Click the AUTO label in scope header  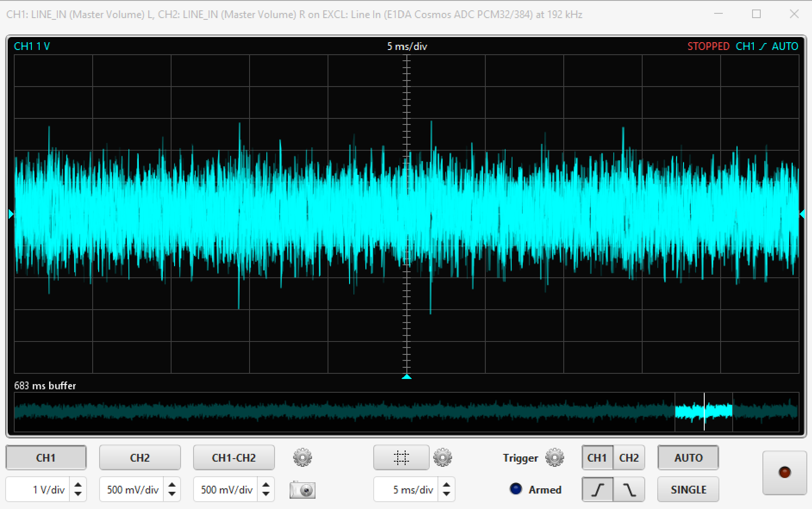point(785,46)
